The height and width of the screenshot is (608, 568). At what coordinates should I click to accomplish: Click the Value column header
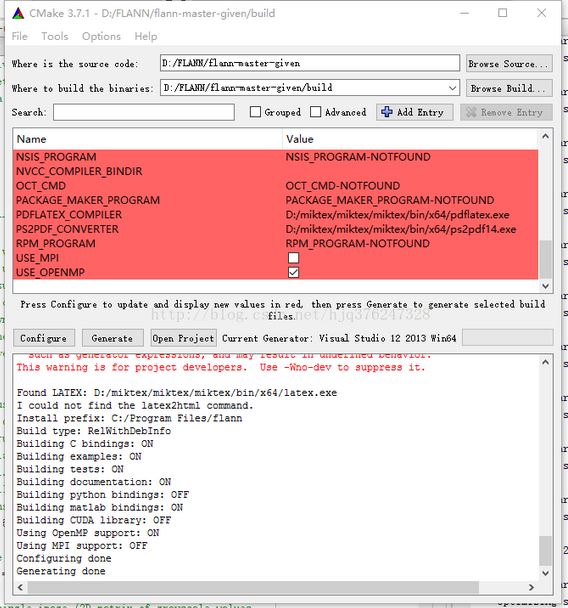(410, 139)
